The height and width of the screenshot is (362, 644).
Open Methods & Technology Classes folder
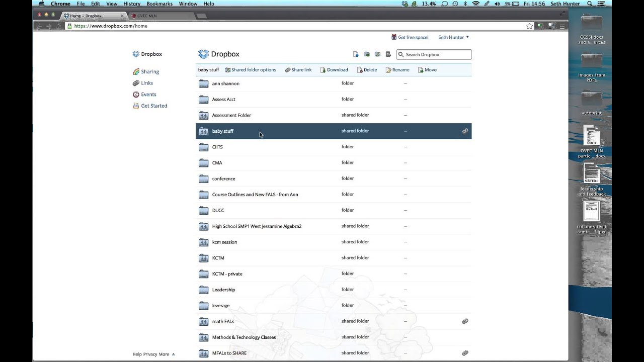(x=244, y=337)
